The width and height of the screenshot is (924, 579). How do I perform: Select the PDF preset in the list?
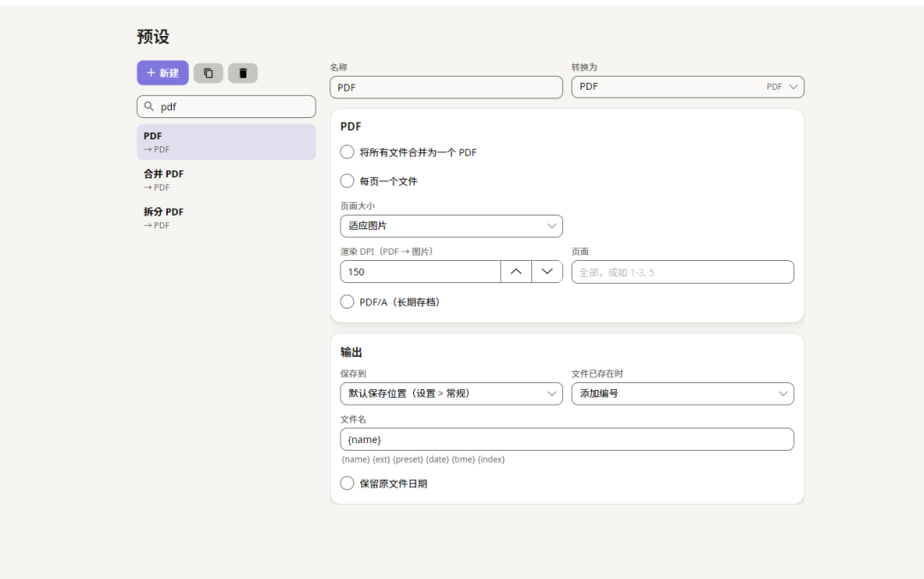click(226, 142)
